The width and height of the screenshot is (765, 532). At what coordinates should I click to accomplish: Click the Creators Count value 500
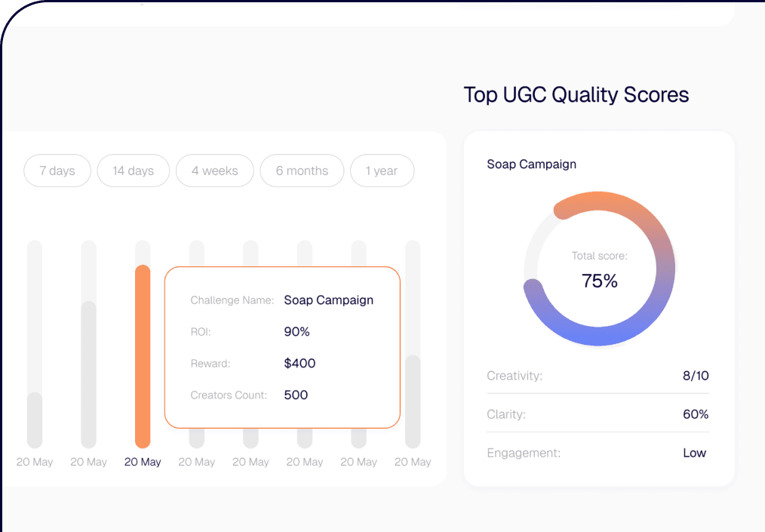click(296, 395)
